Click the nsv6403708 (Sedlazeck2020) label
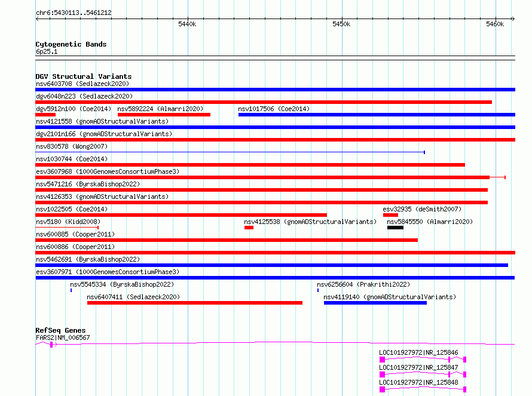Viewport: 532px width, 396px height. 82,84
